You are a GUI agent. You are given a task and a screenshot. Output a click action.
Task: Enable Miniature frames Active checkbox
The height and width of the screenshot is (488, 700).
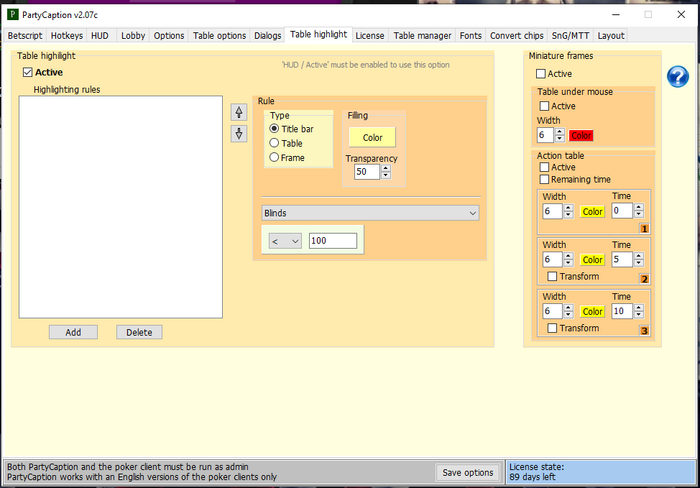click(541, 74)
